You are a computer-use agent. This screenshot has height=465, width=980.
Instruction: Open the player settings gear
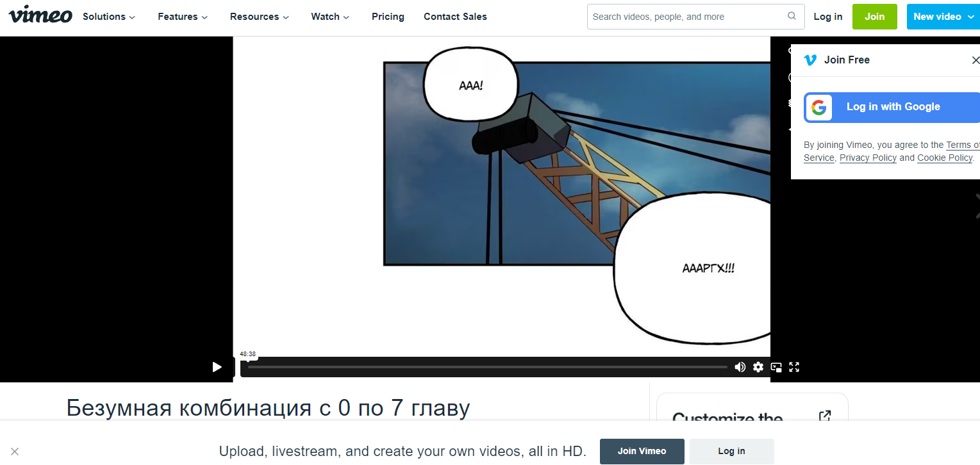(758, 367)
